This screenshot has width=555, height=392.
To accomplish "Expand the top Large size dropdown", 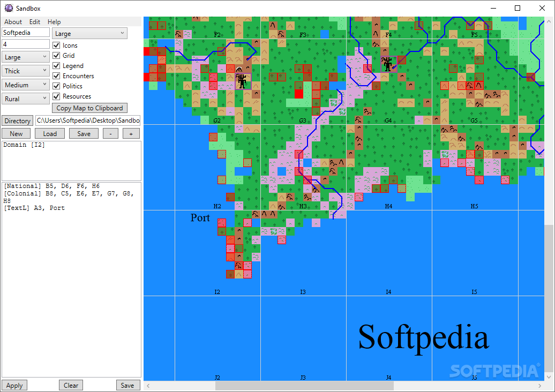I will [89, 34].
